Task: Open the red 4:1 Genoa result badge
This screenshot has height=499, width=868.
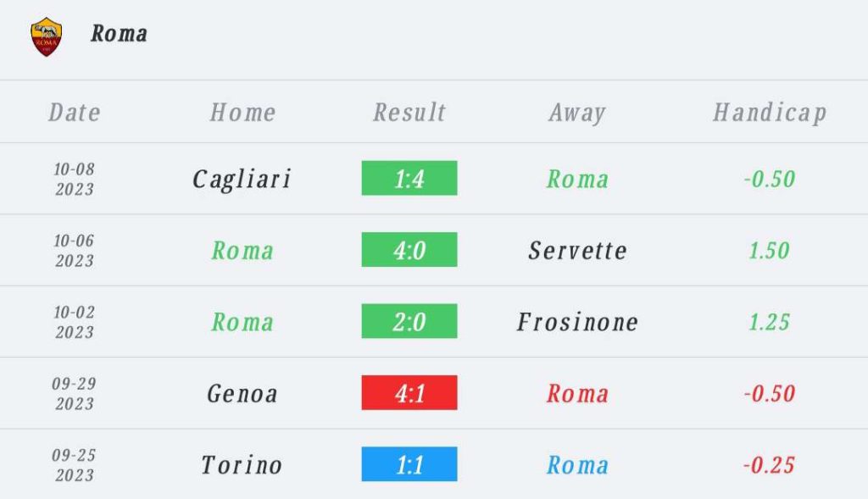Action: click(x=409, y=393)
